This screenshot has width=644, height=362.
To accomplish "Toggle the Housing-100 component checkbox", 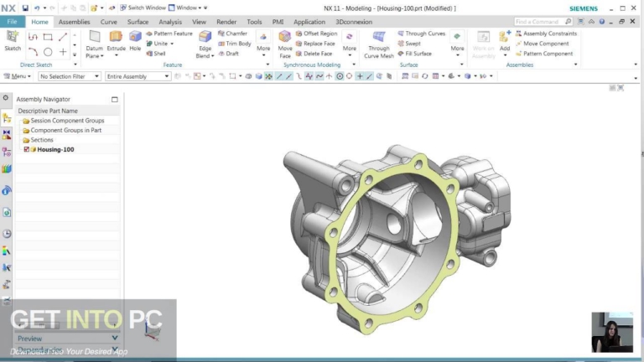I will tap(27, 149).
